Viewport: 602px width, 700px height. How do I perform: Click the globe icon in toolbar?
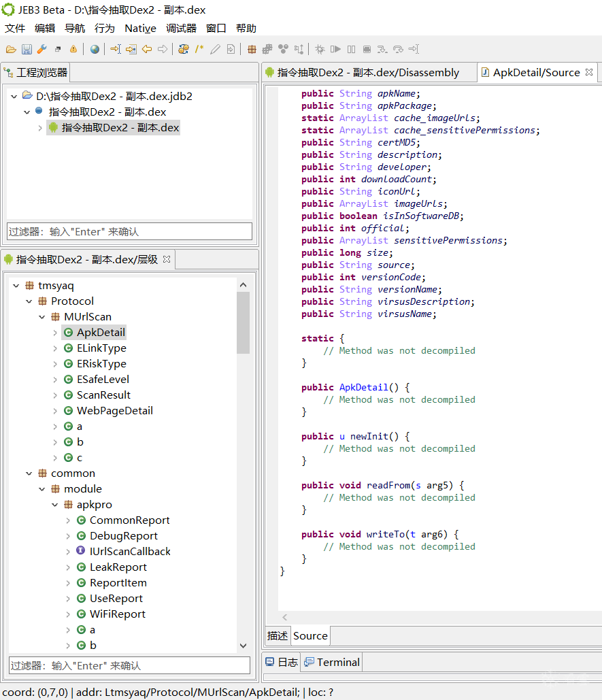point(95,49)
